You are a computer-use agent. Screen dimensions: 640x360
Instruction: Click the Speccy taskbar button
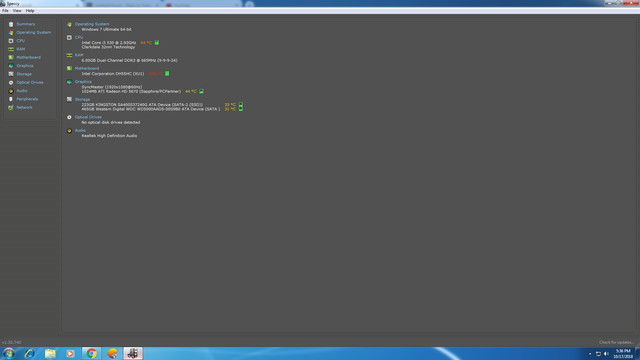[x=133, y=353]
